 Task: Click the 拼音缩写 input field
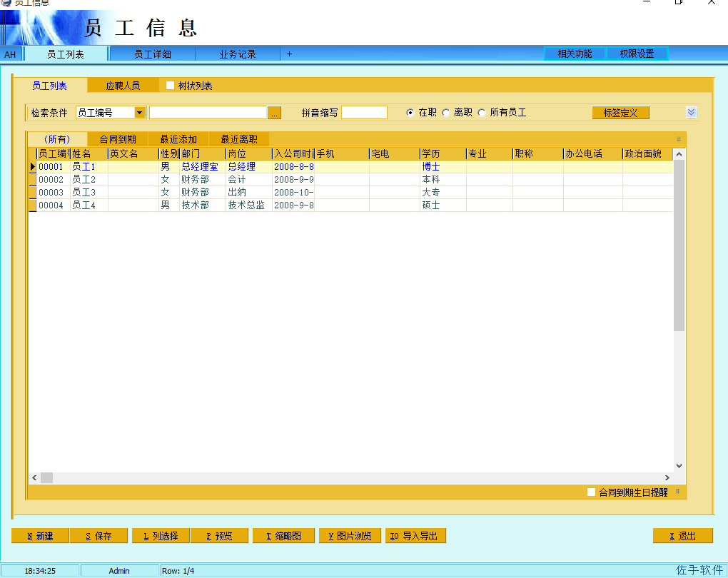pos(364,113)
